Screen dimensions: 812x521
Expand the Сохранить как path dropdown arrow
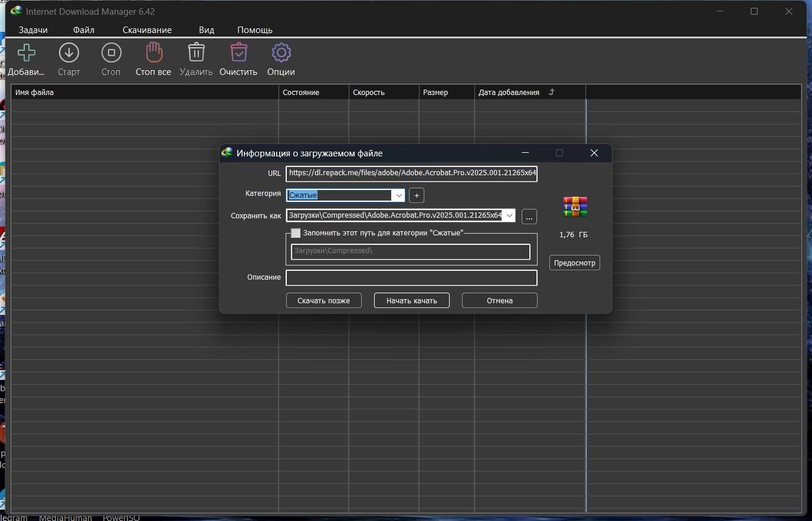509,215
